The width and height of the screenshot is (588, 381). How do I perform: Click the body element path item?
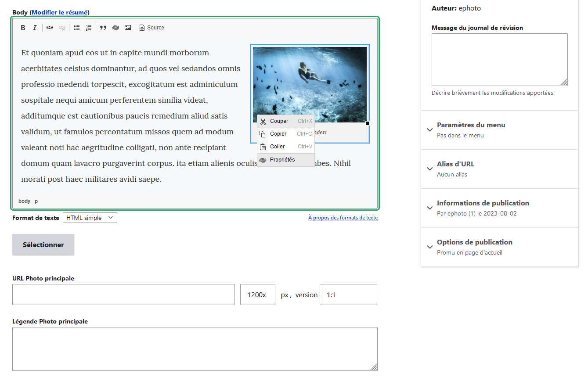tap(25, 201)
